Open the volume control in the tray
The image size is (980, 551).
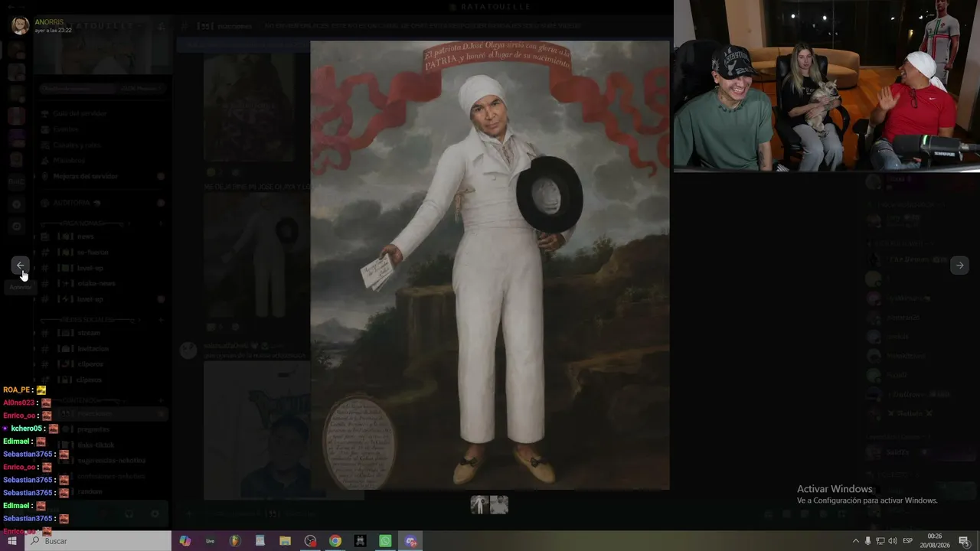(892, 541)
